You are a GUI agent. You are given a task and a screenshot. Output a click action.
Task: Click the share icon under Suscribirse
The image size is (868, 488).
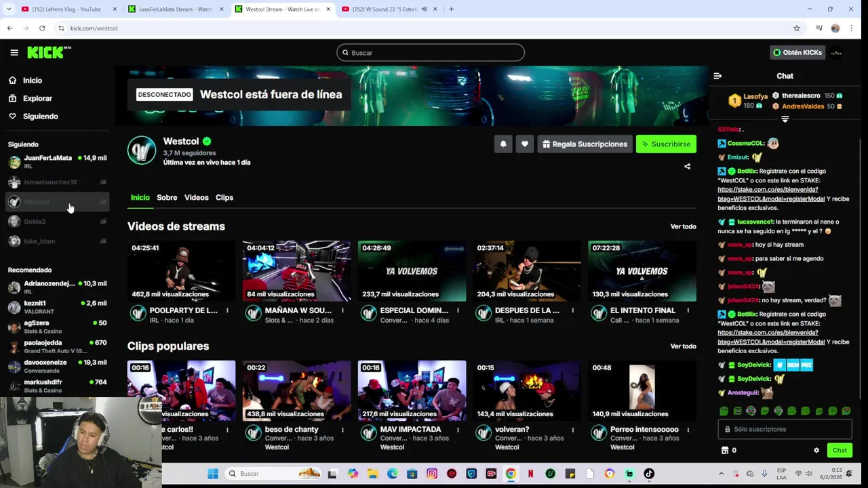[687, 167]
